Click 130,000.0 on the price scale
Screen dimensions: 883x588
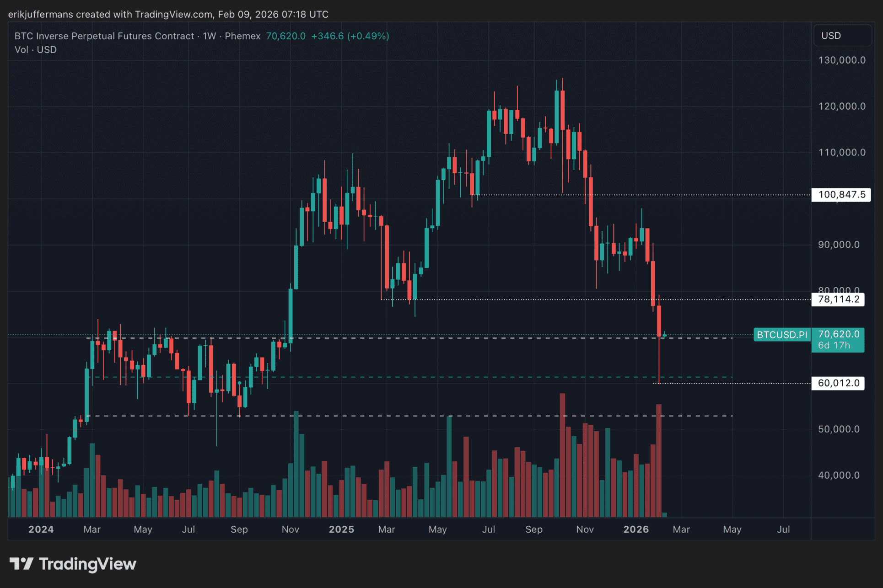coord(841,60)
